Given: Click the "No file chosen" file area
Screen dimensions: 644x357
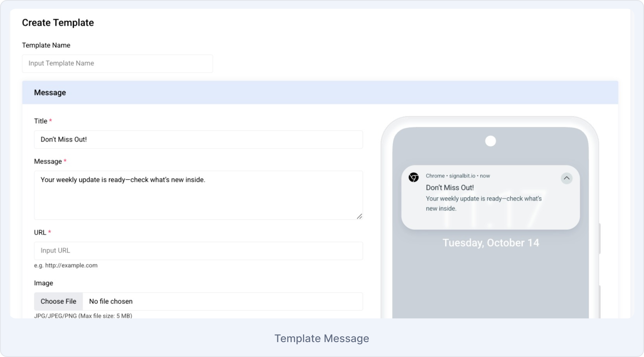Looking at the screenshot, I should (x=222, y=301).
